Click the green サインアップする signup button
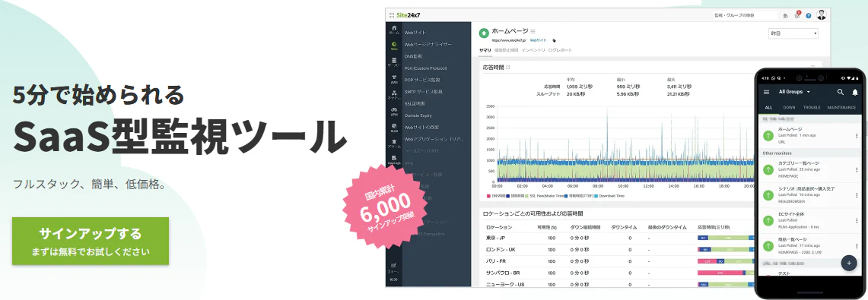This screenshot has width=868, height=300. (91, 241)
